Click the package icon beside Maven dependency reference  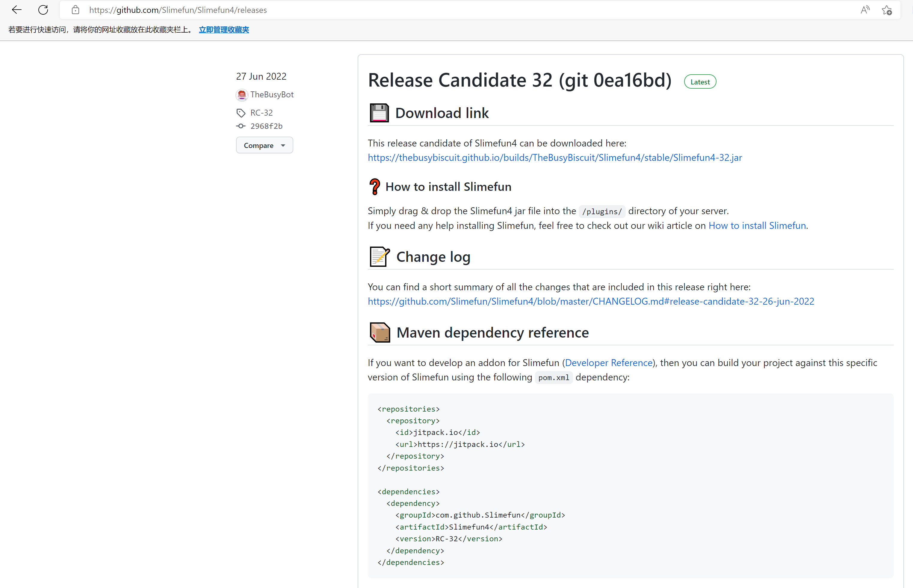pyautogui.click(x=380, y=332)
